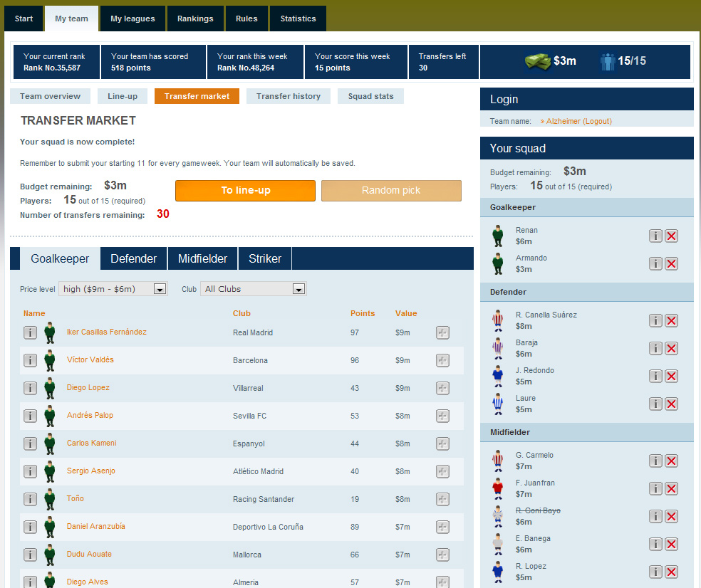The height and width of the screenshot is (588, 701).
Task: Show info for squad goalkeeper Renan
Action: 655,236
